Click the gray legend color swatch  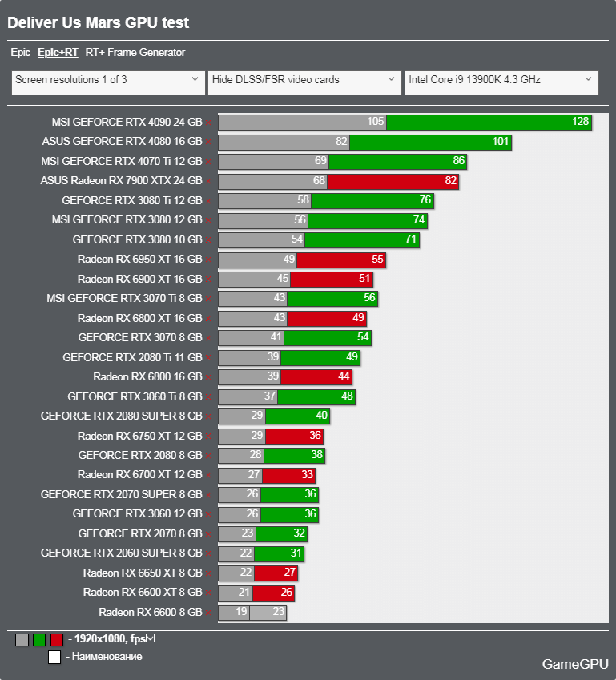coord(22,640)
